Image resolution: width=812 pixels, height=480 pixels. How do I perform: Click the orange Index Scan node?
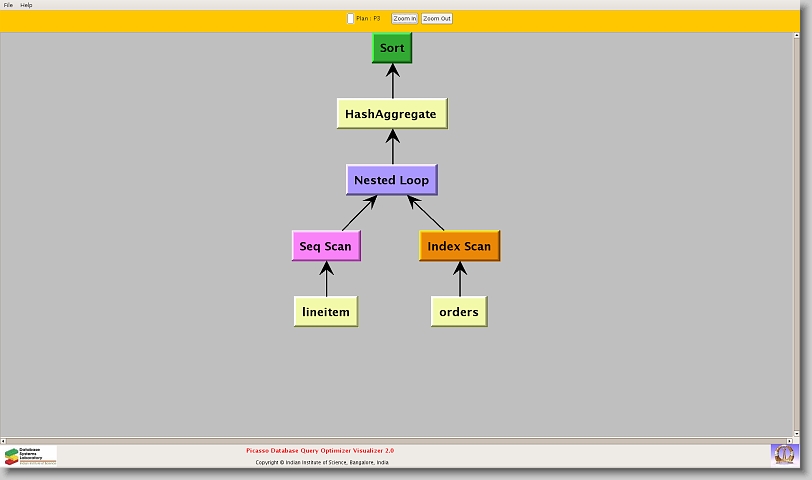point(459,246)
